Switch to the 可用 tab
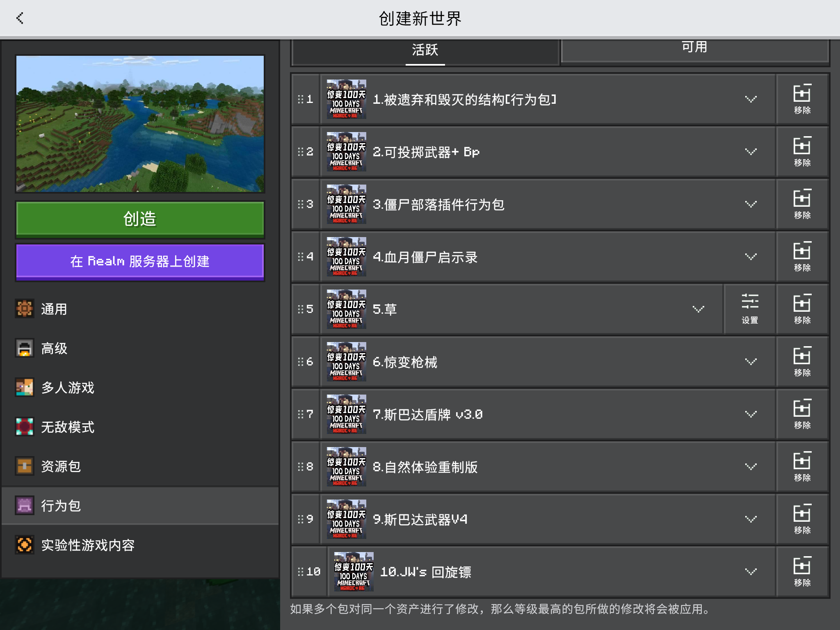840x630 pixels. point(694,48)
